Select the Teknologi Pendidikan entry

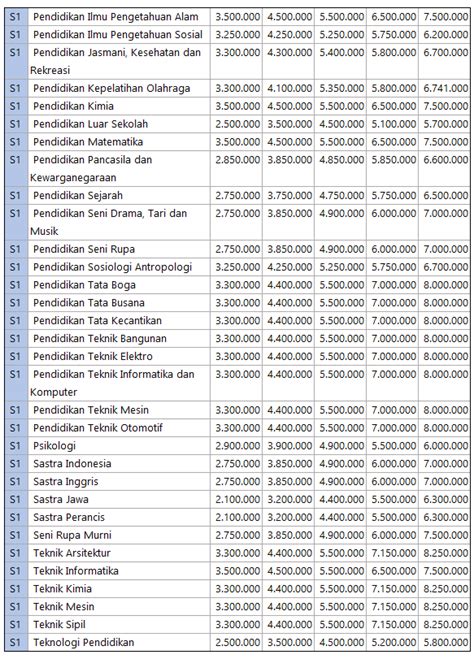tap(84, 642)
